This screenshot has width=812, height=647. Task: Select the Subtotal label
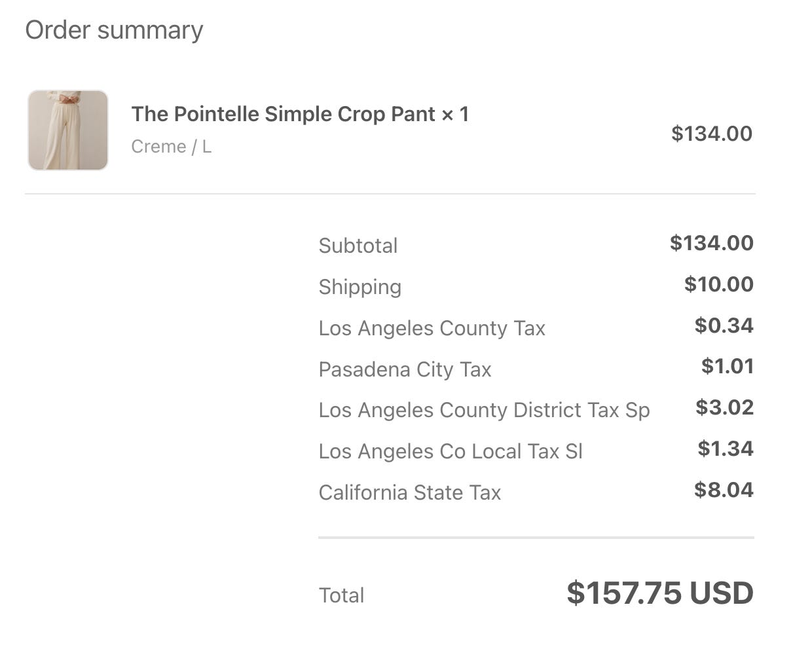tap(358, 246)
